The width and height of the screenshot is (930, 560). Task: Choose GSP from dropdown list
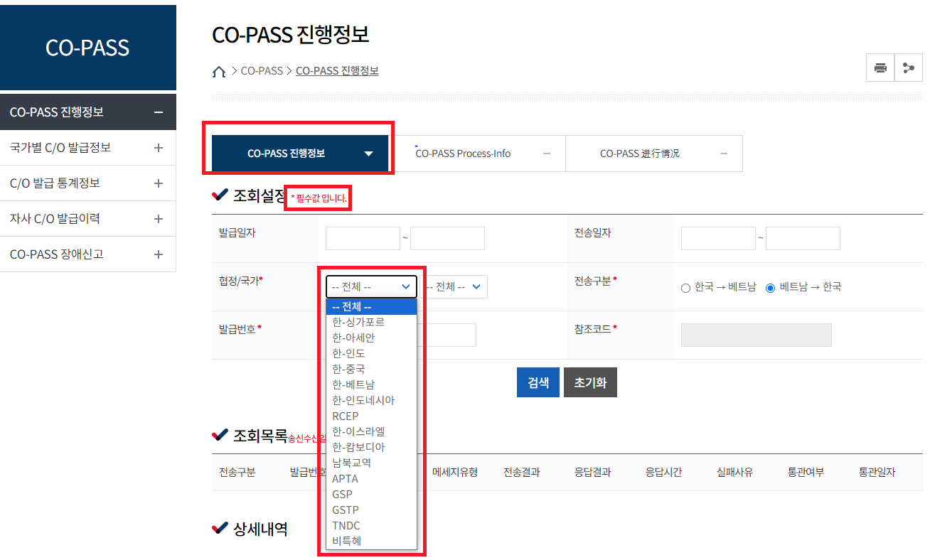371,494
